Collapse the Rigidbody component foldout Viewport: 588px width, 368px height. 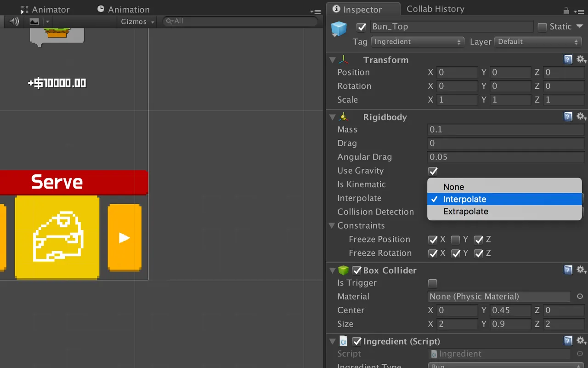coord(333,117)
